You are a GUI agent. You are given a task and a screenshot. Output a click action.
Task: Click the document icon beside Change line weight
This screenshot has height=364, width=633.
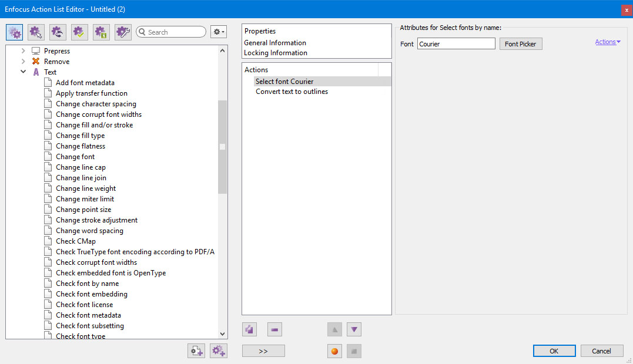coord(48,188)
